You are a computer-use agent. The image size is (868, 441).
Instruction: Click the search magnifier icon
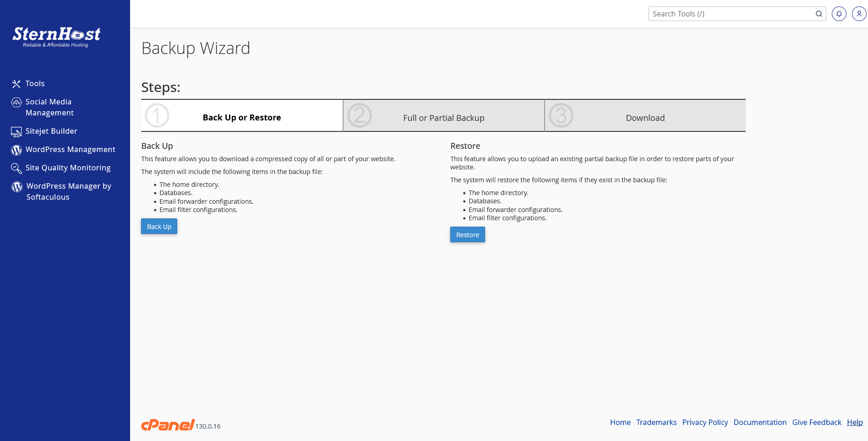coord(819,14)
